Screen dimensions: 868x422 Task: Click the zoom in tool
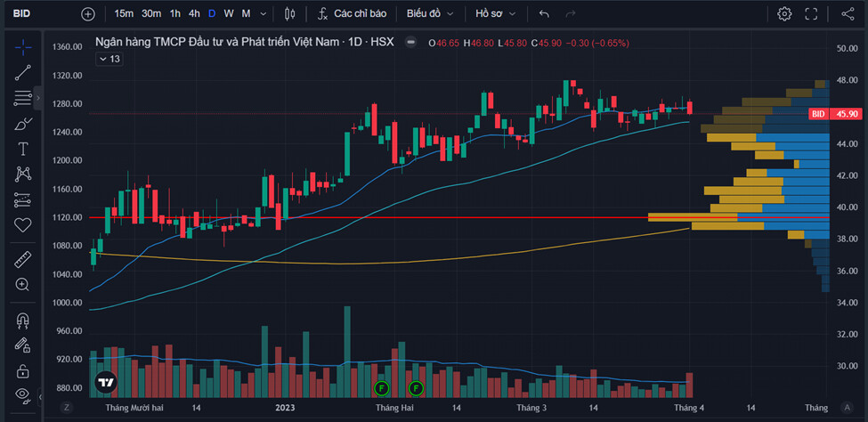pos(23,284)
